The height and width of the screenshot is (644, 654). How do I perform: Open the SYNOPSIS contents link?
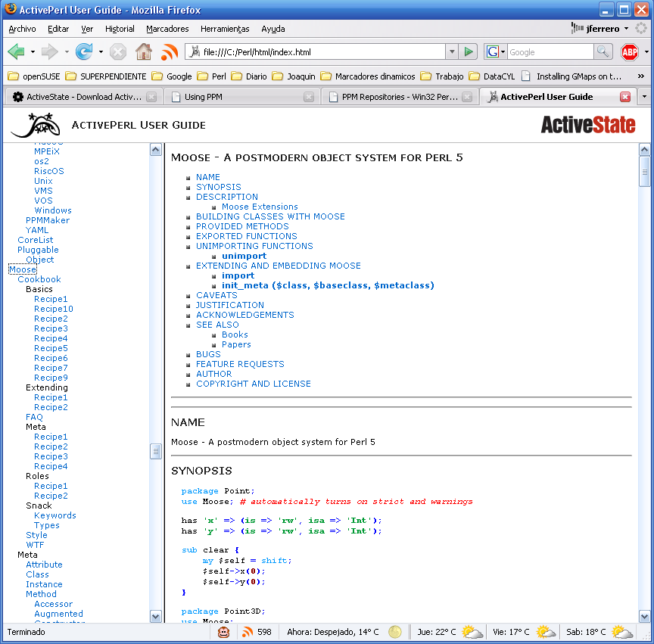(x=219, y=187)
